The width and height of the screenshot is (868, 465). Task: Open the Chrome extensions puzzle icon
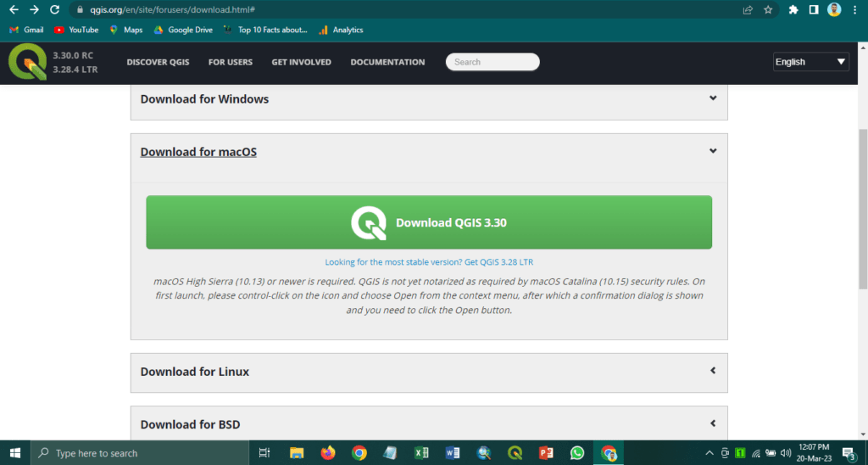(793, 10)
